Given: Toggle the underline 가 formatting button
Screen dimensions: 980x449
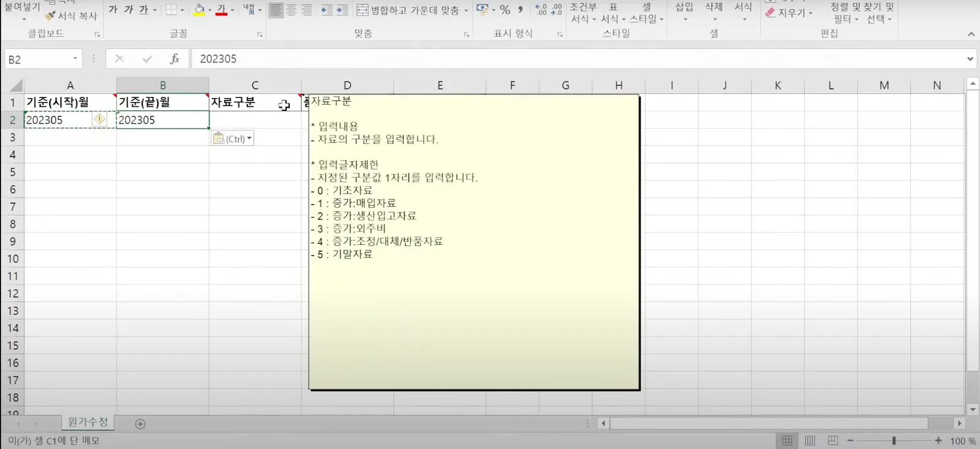Looking at the screenshot, I should [x=143, y=10].
